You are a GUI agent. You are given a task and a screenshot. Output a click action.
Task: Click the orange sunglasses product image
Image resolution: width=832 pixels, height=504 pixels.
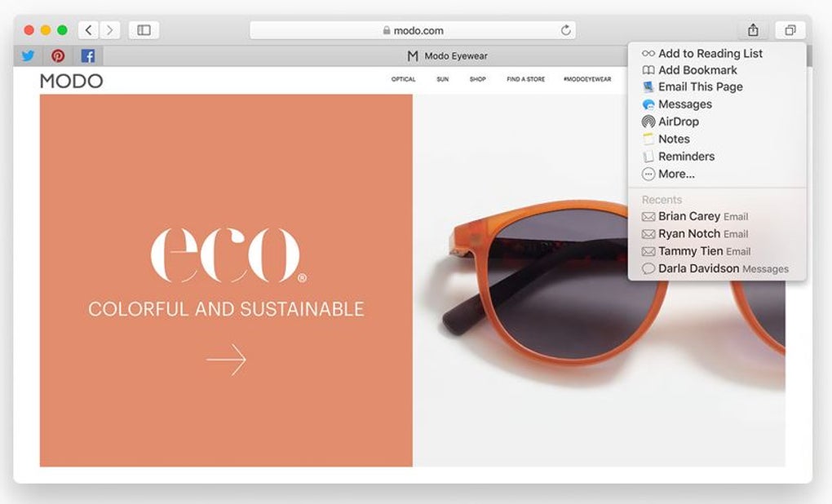pos(600,281)
